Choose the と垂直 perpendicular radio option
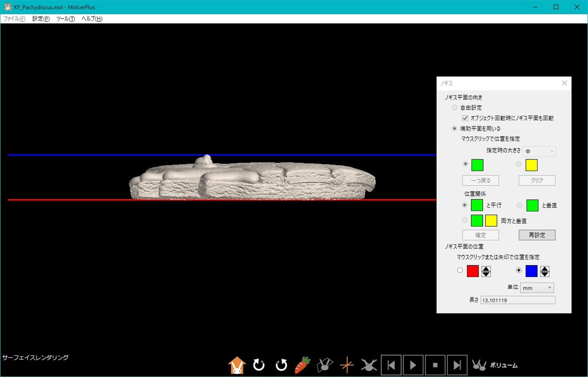The height and width of the screenshot is (377, 588). click(x=520, y=205)
